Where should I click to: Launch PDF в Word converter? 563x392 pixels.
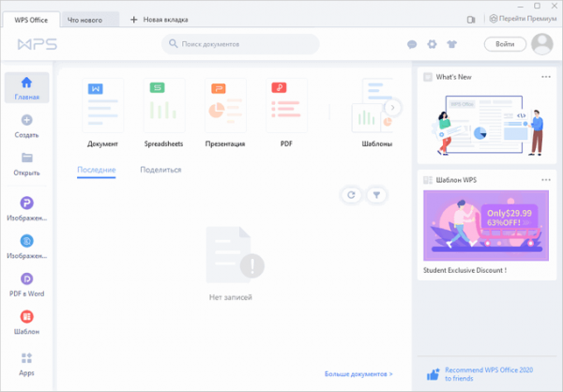pos(26,285)
